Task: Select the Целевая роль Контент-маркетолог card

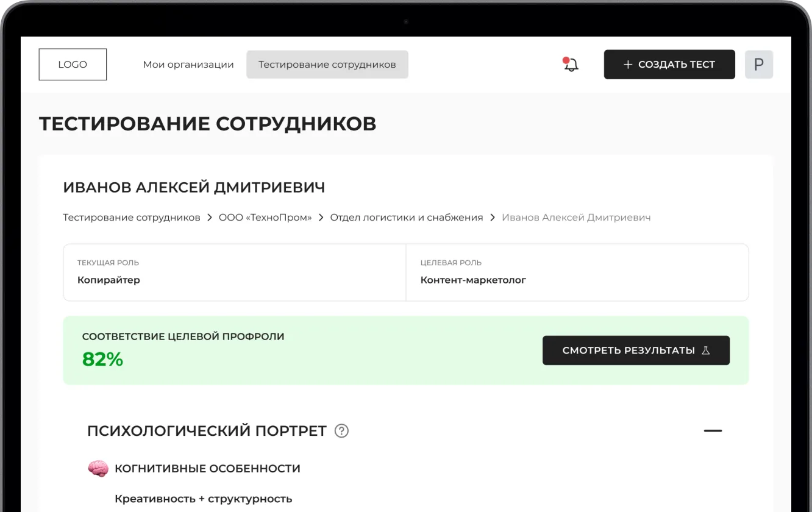Action: tap(577, 272)
